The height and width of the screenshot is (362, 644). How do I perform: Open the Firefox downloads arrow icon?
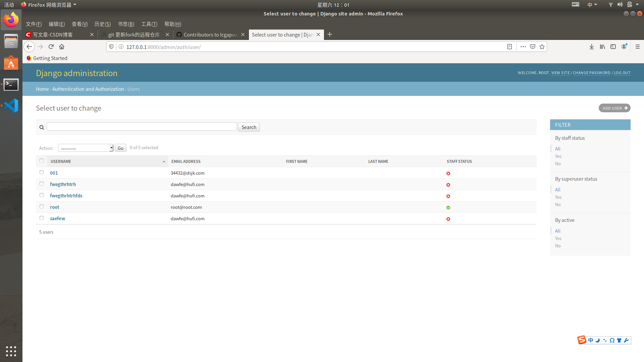[592, 47]
